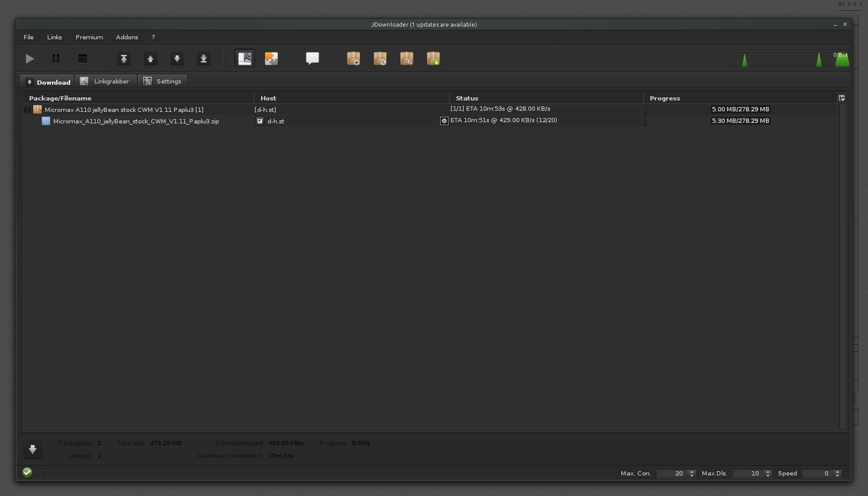Increase Max.Dls. value with up arrow
Screen dimensions: 868x496
[x=768, y=472]
